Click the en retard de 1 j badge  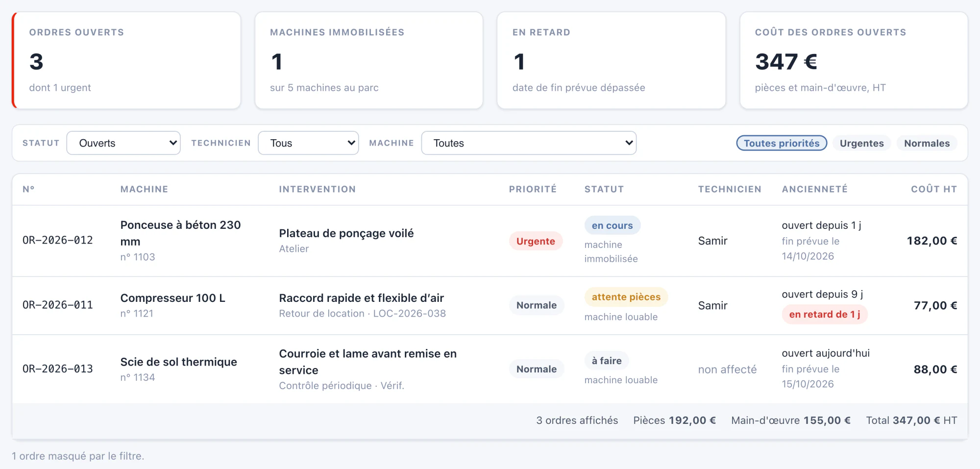click(825, 314)
